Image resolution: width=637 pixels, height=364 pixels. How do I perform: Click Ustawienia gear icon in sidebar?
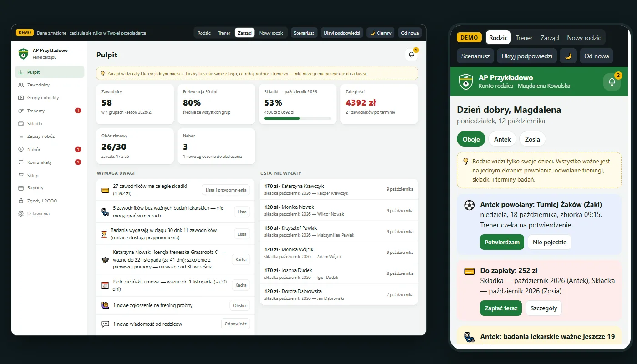21,214
